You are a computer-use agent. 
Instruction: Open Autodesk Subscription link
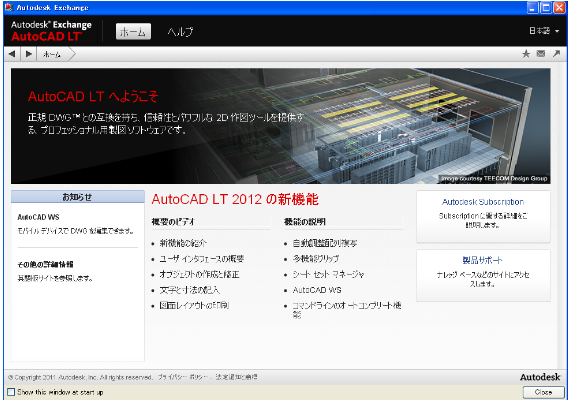click(483, 202)
